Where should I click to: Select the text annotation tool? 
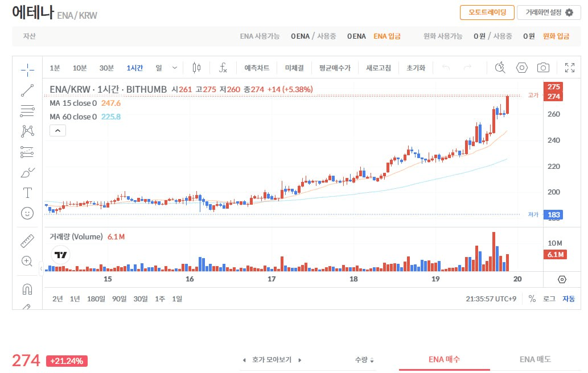pos(27,193)
